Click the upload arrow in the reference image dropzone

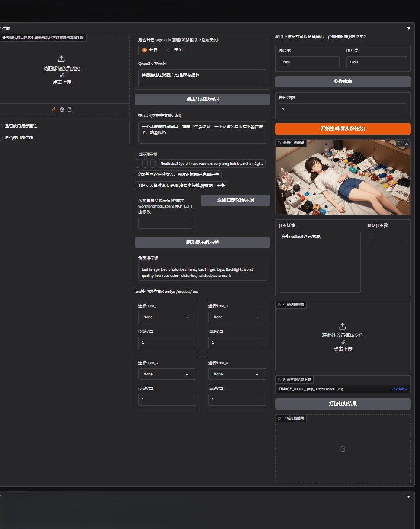point(61,58)
